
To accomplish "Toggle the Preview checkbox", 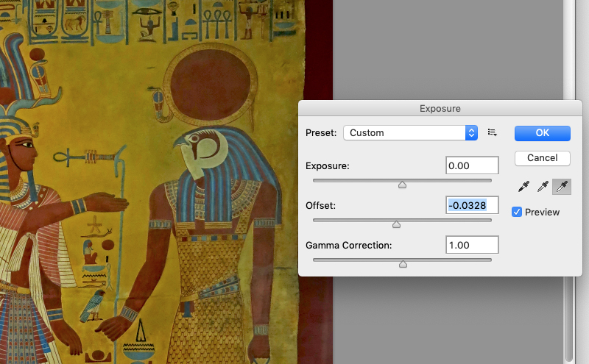I will pos(517,212).
